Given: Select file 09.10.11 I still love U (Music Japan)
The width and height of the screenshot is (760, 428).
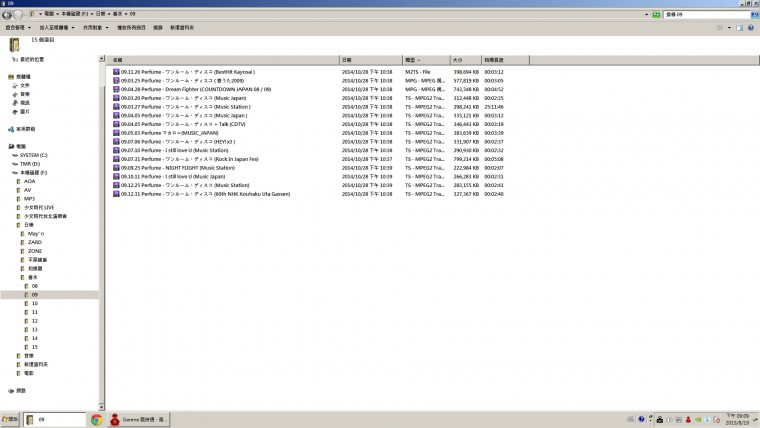Looking at the screenshot, I should click(173, 176).
